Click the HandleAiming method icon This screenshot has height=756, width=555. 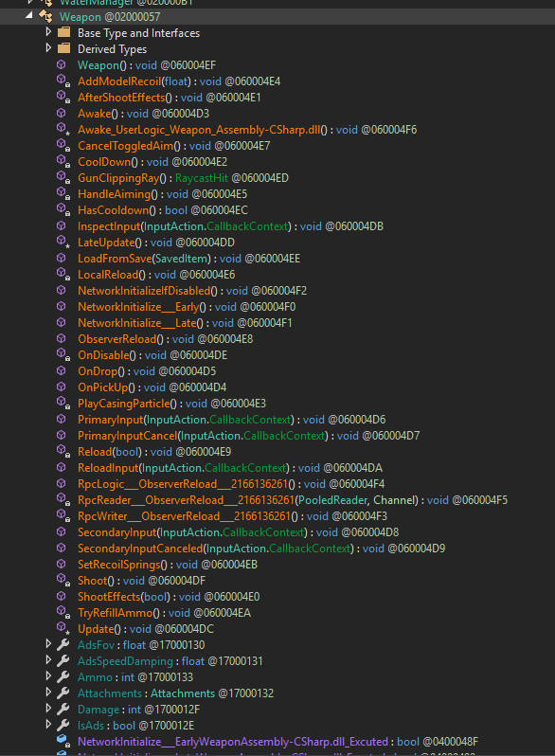(63, 194)
